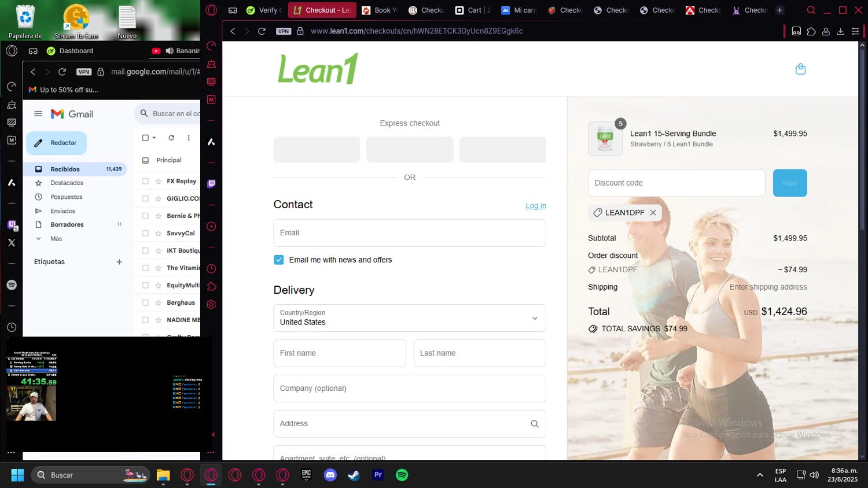
Task: Refresh the Gmail inbox list
Action: click(171, 138)
